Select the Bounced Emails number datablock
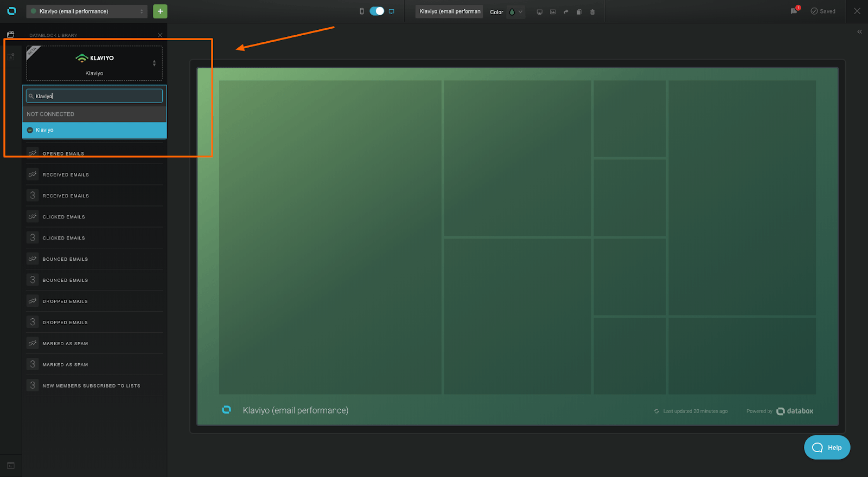Screen dimensions: 868x477 click(x=94, y=280)
